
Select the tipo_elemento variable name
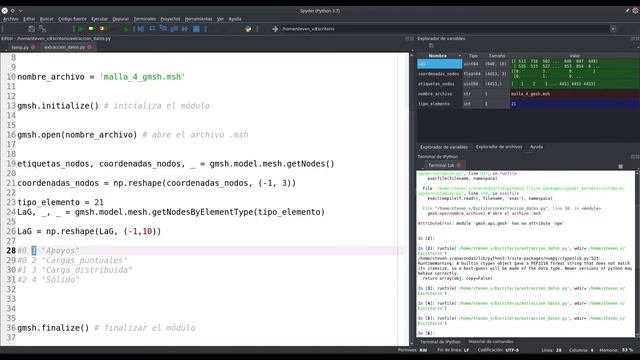tap(433, 104)
